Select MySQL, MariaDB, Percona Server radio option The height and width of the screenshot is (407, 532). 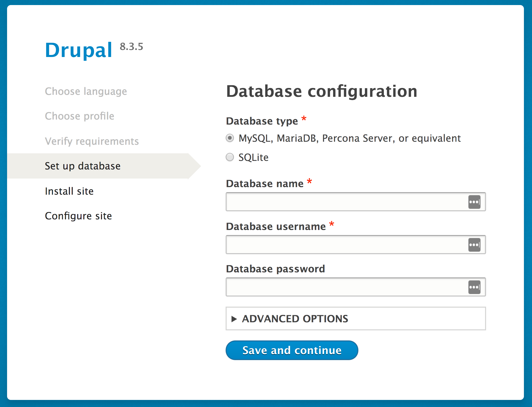click(x=230, y=138)
